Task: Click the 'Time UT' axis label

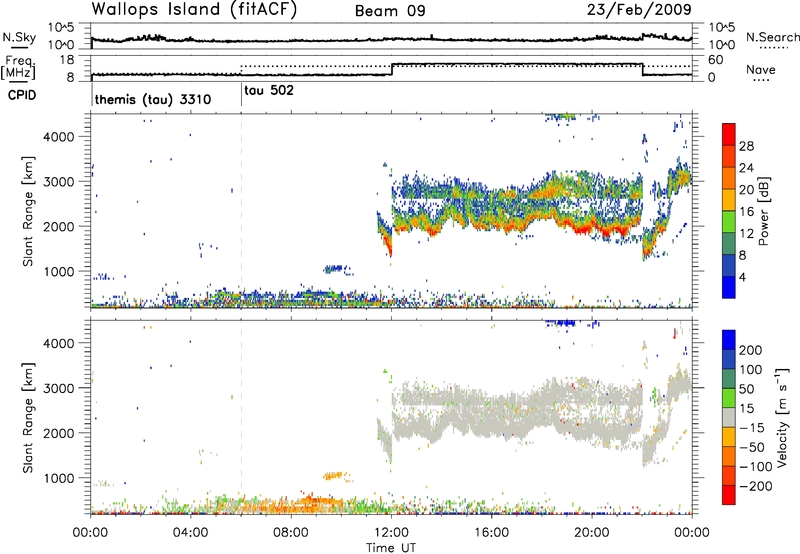Action: pyautogui.click(x=391, y=548)
